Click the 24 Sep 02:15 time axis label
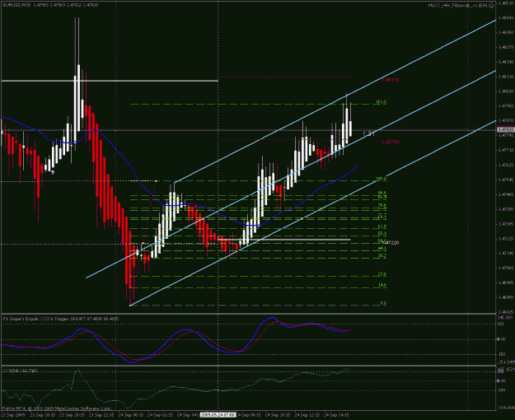The image size is (515, 420). (161, 415)
